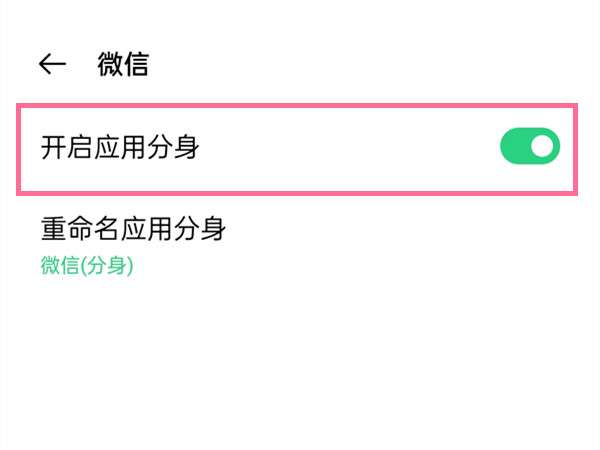Tap the back arrow icon

pos(52,65)
